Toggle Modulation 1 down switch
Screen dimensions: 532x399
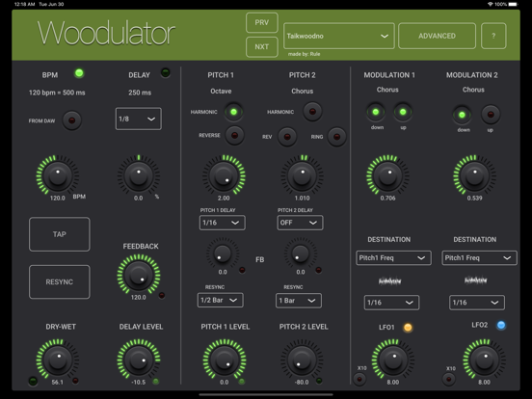376,112
